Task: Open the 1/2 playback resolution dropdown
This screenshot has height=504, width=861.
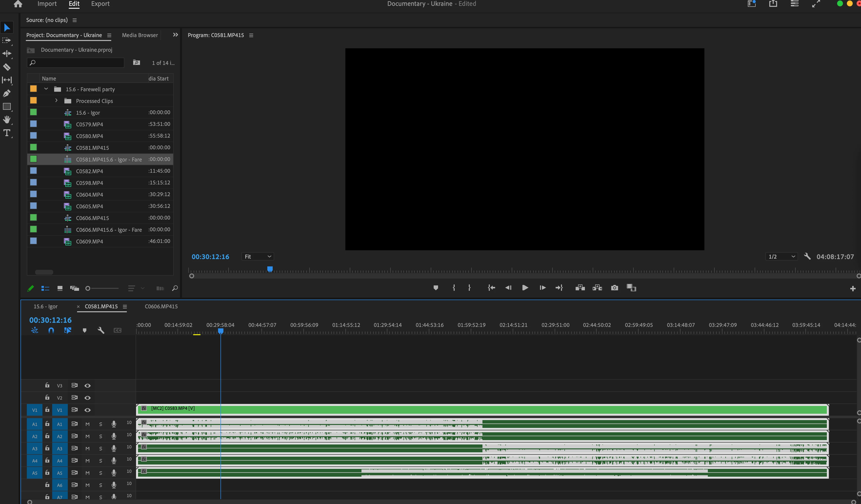Action: 781,257
